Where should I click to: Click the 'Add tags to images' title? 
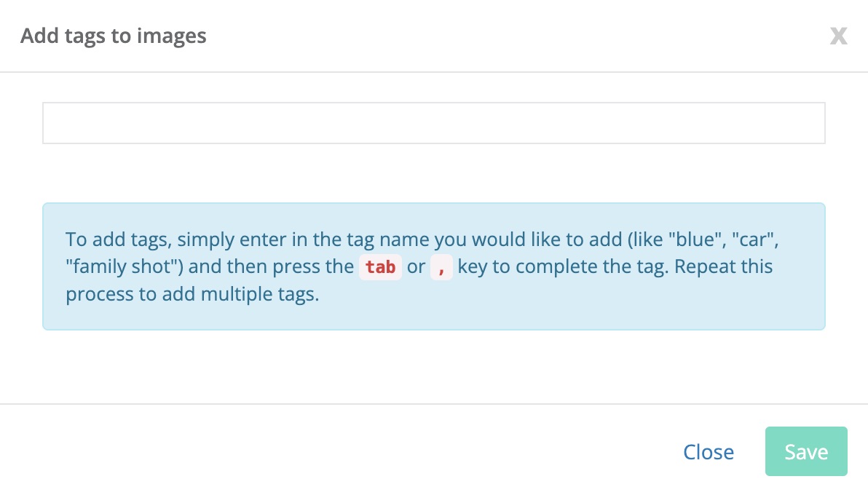(x=114, y=36)
